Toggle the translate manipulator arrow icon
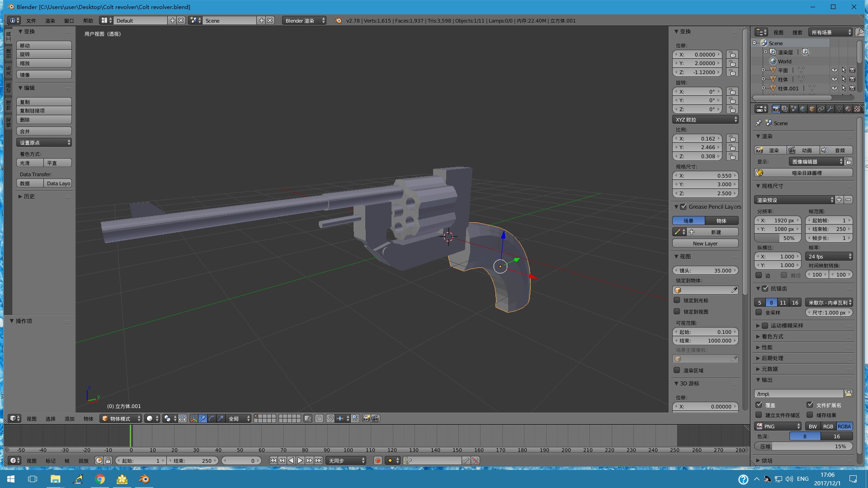Image resolution: width=868 pixels, height=488 pixels. pos(203,418)
